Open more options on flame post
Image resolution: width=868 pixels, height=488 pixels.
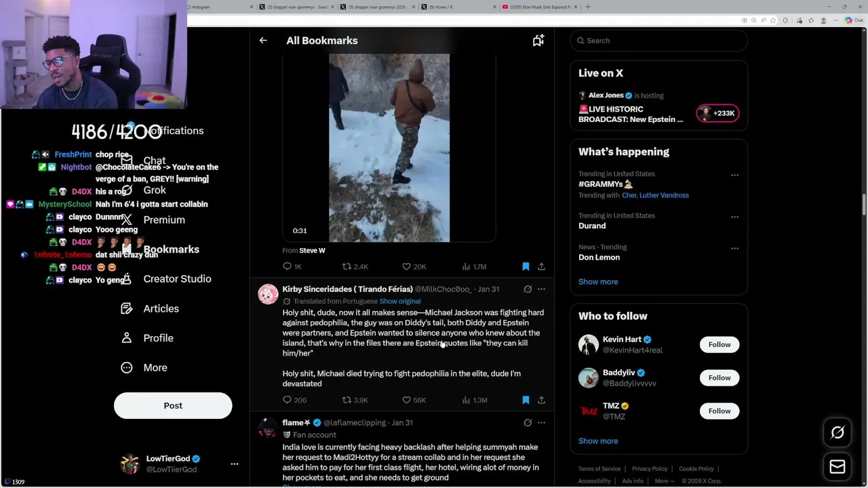click(541, 423)
